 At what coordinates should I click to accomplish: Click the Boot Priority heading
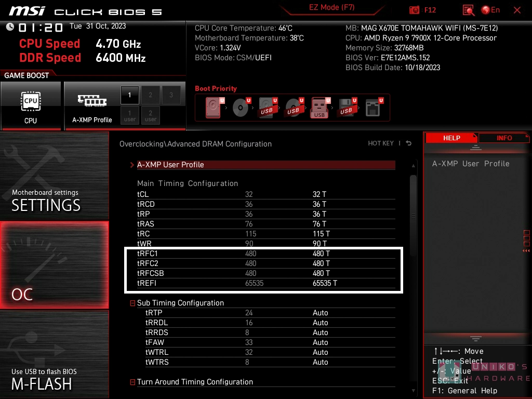216,88
